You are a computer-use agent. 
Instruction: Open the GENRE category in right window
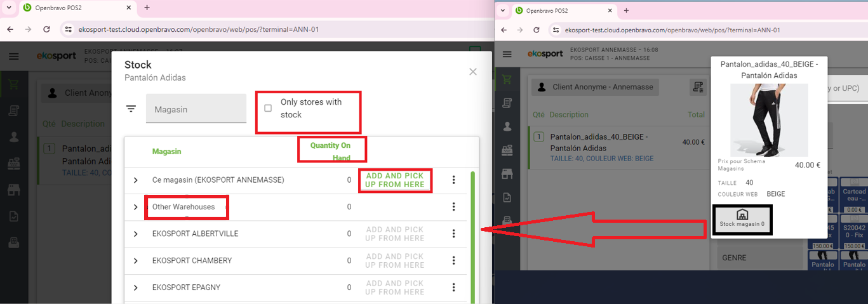click(x=761, y=258)
